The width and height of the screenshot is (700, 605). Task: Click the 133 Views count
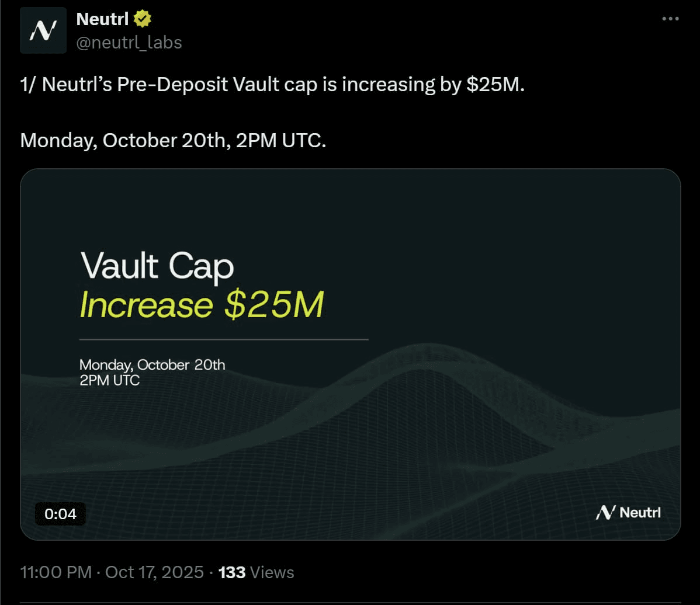[x=256, y=572]
